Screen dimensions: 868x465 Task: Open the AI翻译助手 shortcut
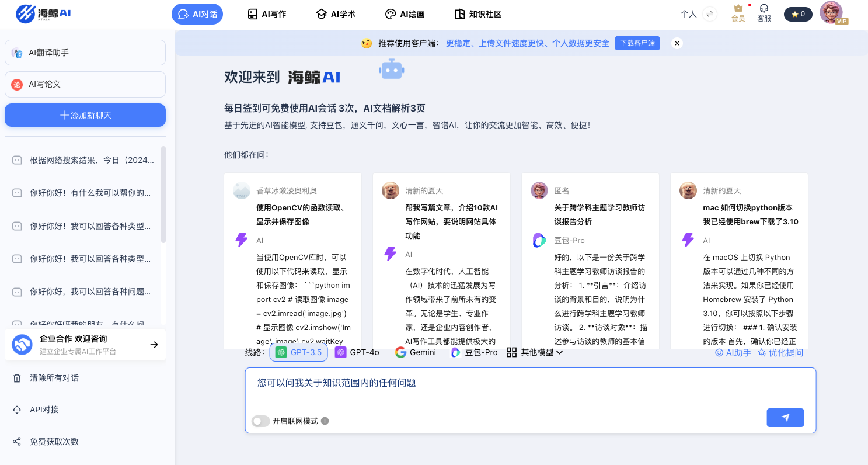tap(85, 53)
